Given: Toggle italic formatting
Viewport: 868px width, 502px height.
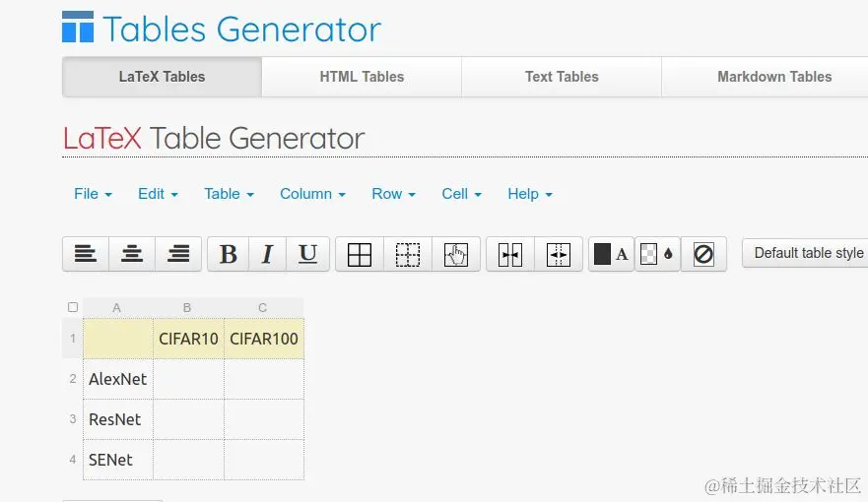Looking at the screenshot, I should click(x=268, y=254).
